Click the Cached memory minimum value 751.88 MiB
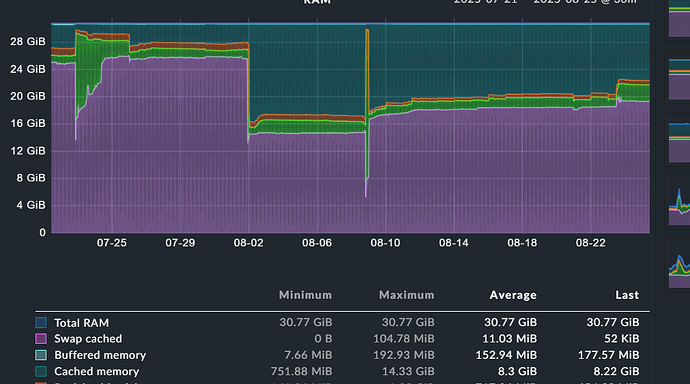 [x=301, y=371]
